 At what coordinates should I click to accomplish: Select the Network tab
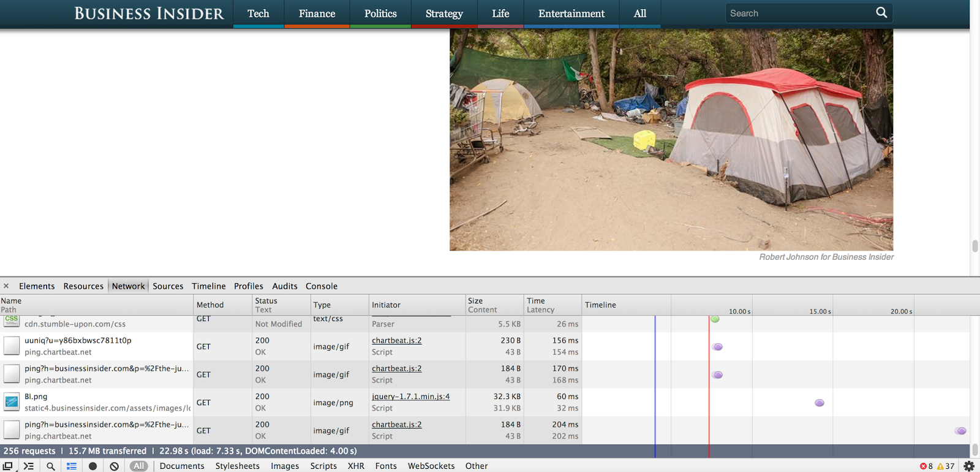point(128,286)
